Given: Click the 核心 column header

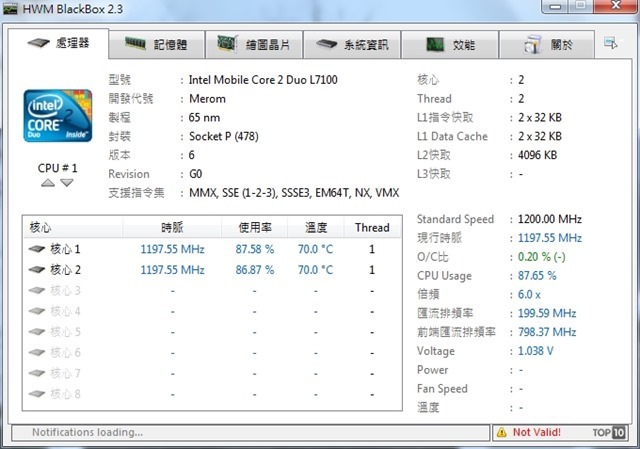Looking at the screenshot, I should [x=72, y=227].
